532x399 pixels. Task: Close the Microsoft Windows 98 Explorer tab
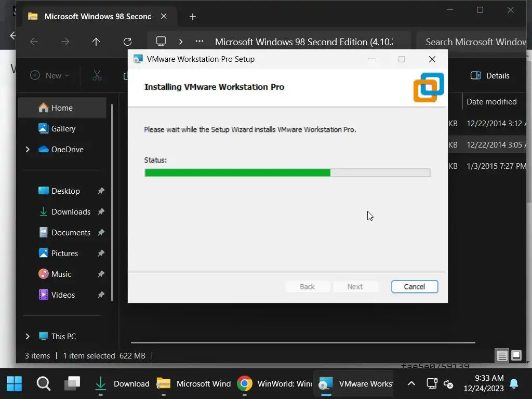pos(164,16)
